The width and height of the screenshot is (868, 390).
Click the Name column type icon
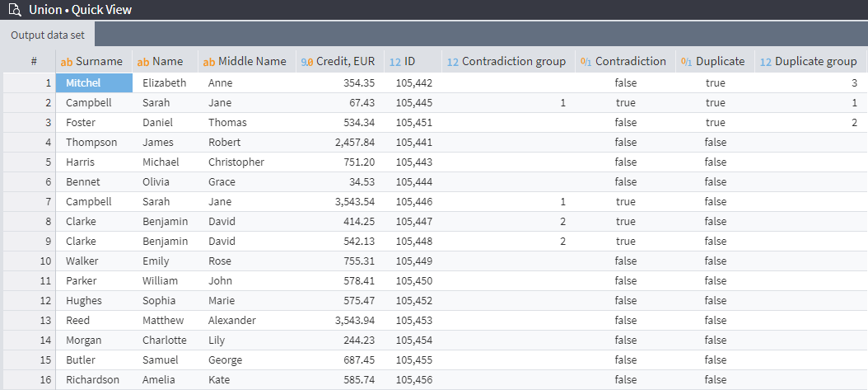(x=143, y=62)
